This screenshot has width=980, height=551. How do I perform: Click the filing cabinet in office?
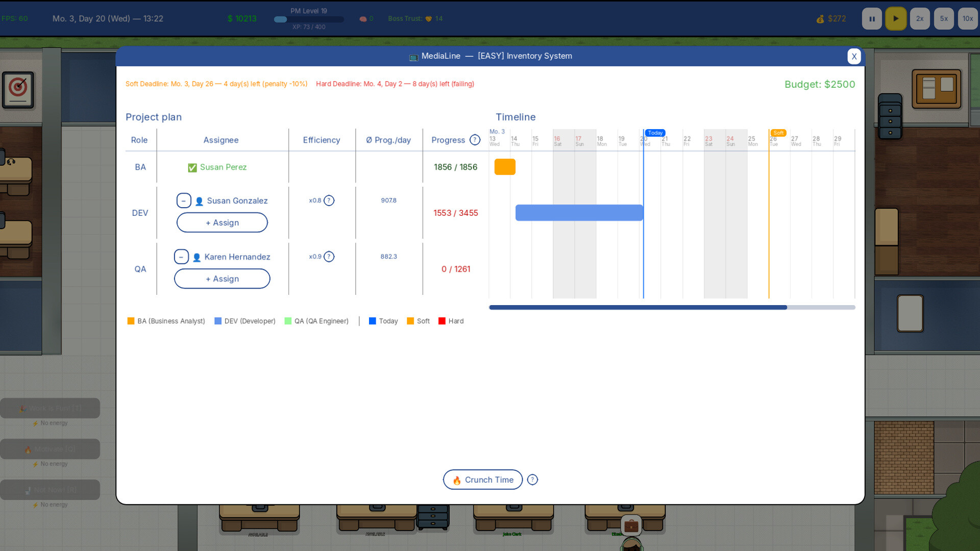pos(890,116)
